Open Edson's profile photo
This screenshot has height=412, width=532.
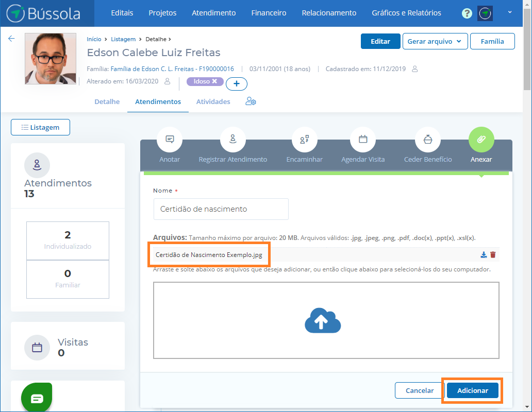pos(51,59)
